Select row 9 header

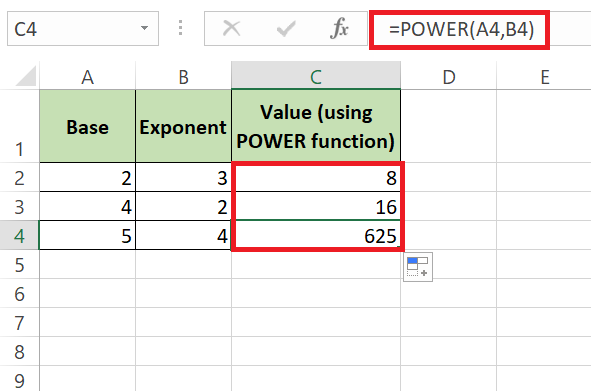(x=20, y=379)
